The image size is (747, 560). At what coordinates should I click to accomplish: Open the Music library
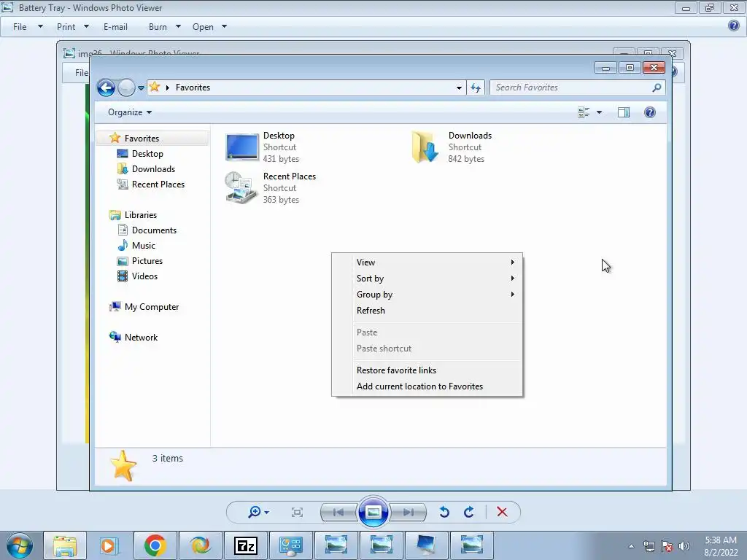pos(144,246)
